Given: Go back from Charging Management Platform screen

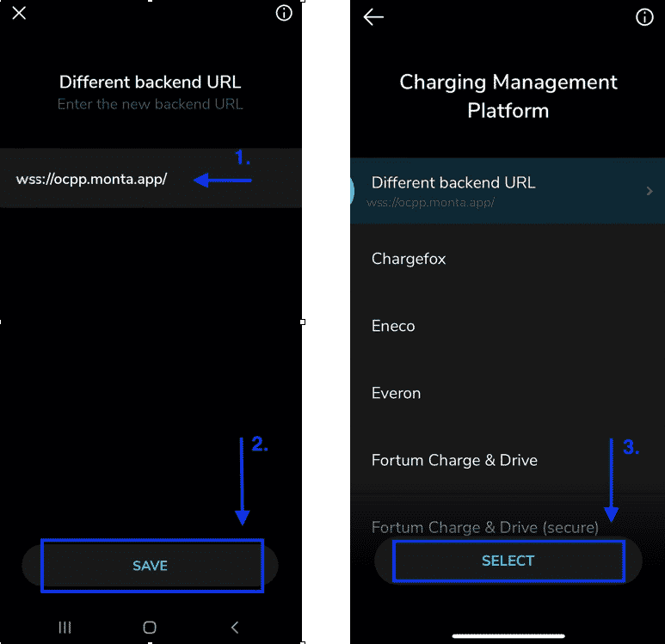Looking at the screenshot, I should 373,17.
